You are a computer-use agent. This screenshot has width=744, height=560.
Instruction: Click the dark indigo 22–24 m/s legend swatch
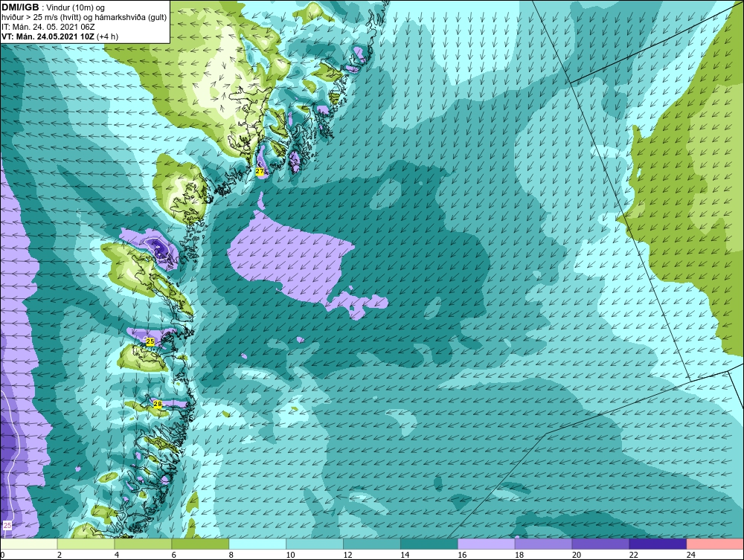(658, 544)
